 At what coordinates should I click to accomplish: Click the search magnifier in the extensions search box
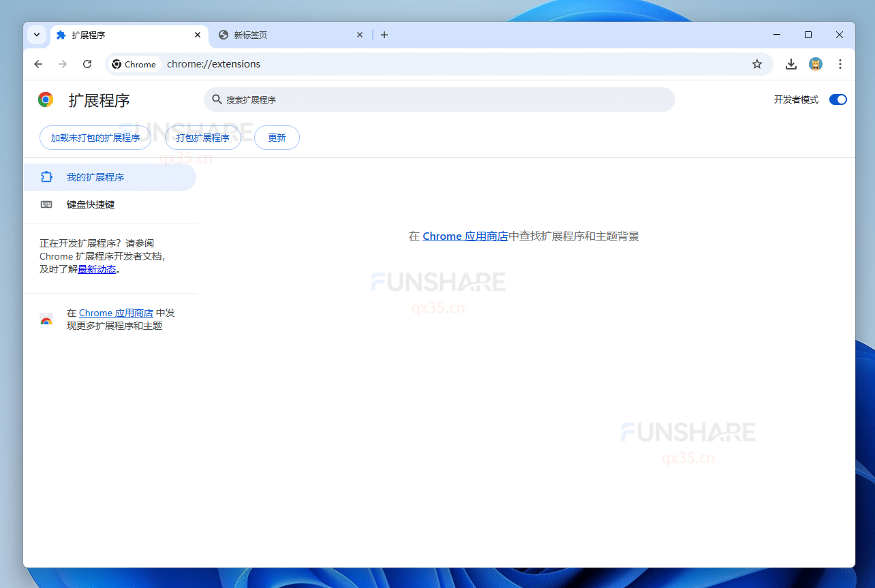[x=217, y=99]
